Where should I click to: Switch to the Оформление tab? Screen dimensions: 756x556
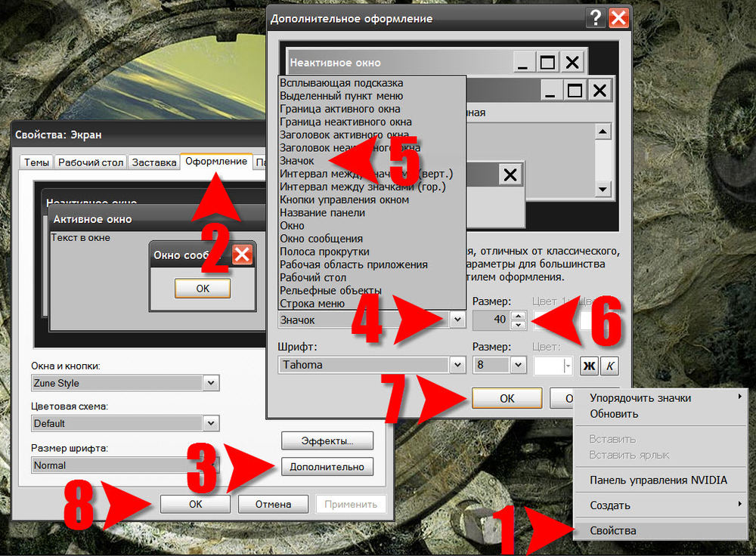[216, 162]
